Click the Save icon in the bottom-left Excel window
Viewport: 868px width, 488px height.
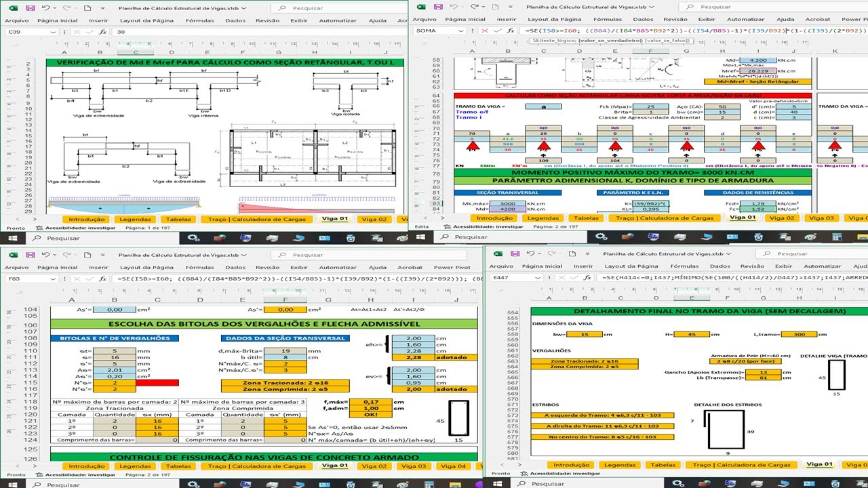(x=31, y=255)
